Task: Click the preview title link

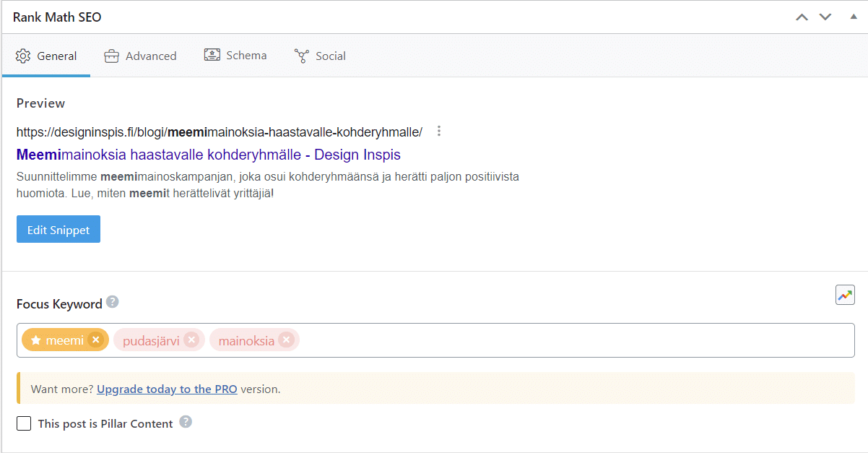Action: [x=208, y=155]
